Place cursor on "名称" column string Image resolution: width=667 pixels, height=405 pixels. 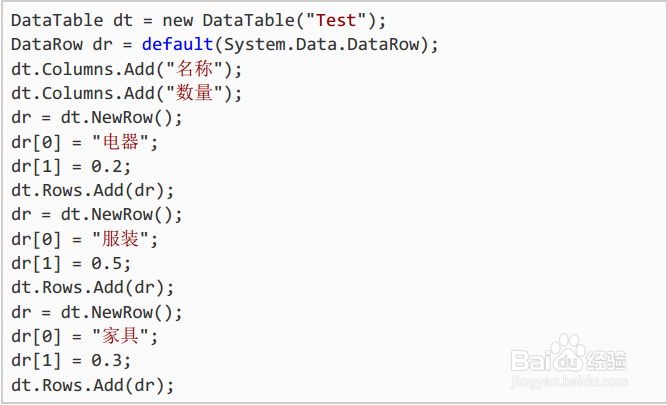pos(194,69)
